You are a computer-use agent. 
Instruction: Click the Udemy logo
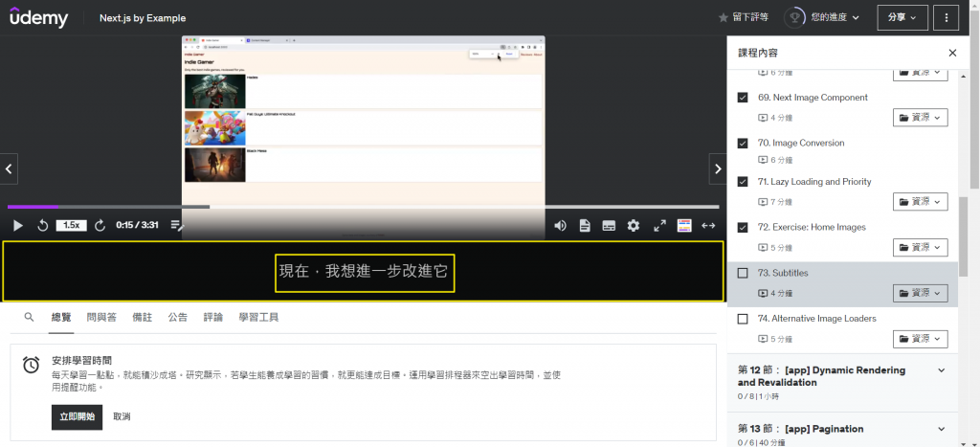[38, 17]
